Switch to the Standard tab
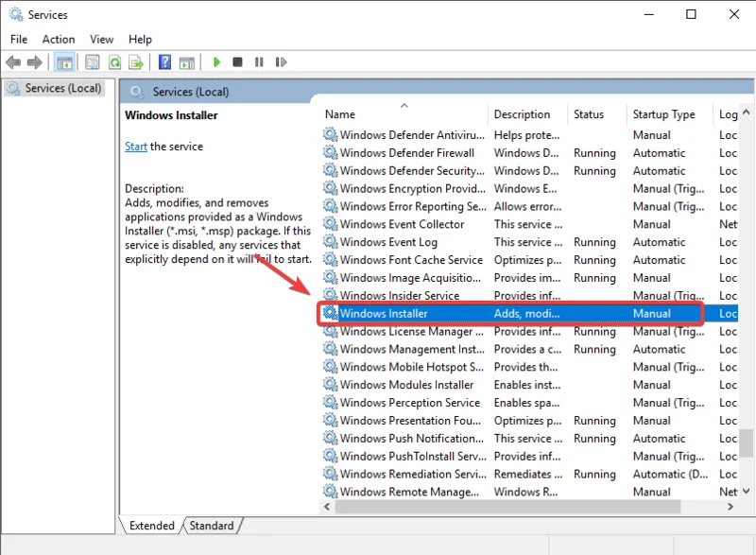 pos(212,526)
